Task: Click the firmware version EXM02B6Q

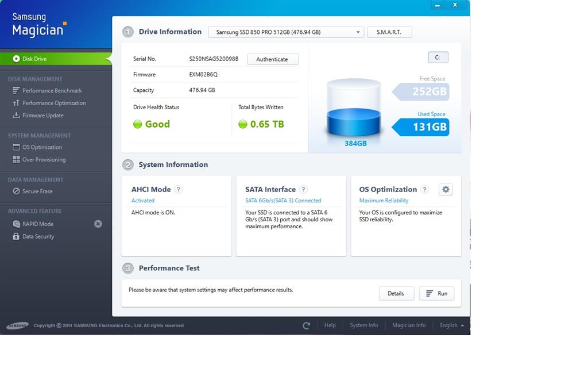Action: (203, 74)
